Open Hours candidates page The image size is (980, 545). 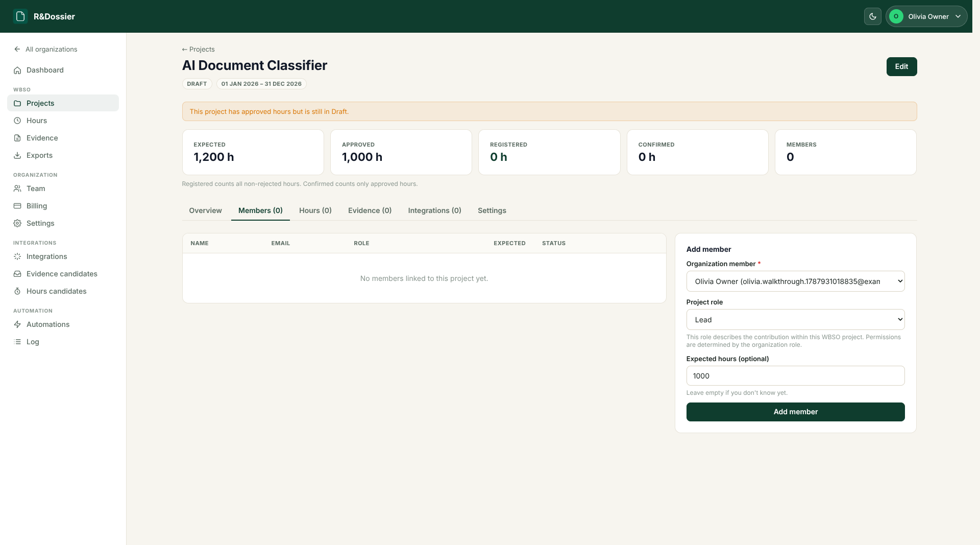tap(63, 291)
